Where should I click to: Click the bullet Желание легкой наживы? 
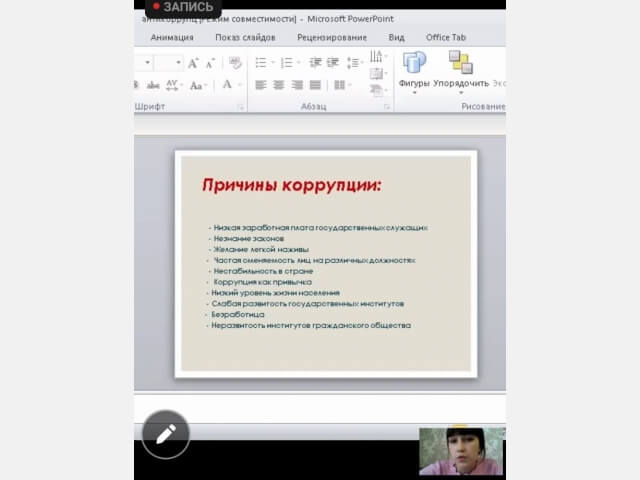pos(261,249)
